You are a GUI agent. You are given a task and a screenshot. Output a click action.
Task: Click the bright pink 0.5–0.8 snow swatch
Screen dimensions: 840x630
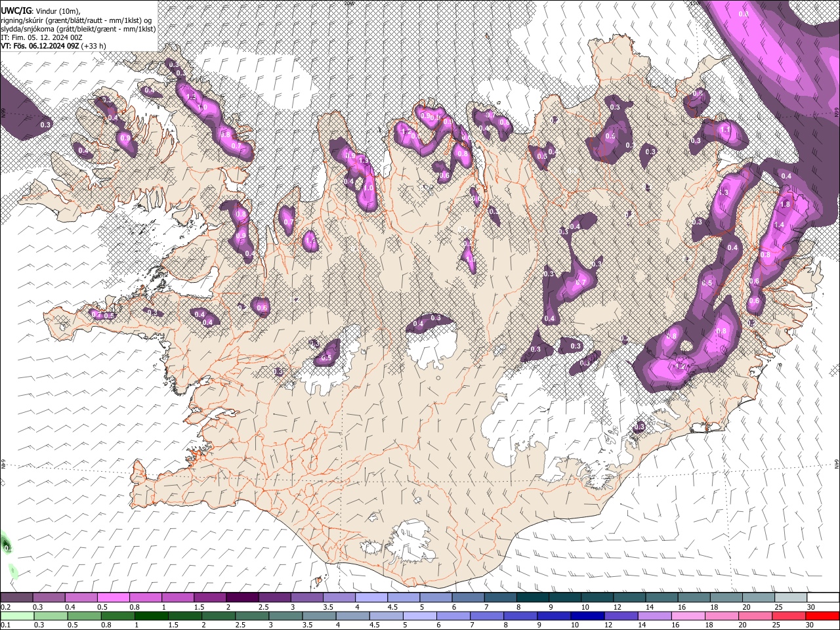[x=113, y=598]
